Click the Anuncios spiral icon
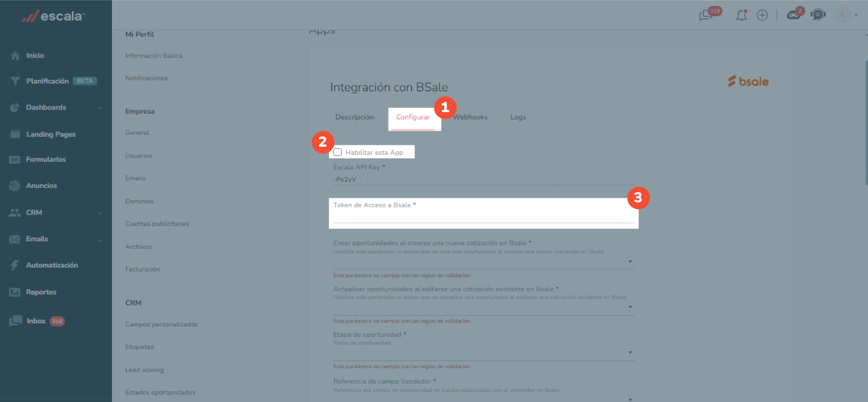Screen dimensions: 868x402 pyautogui.click(x=15, y=186)
